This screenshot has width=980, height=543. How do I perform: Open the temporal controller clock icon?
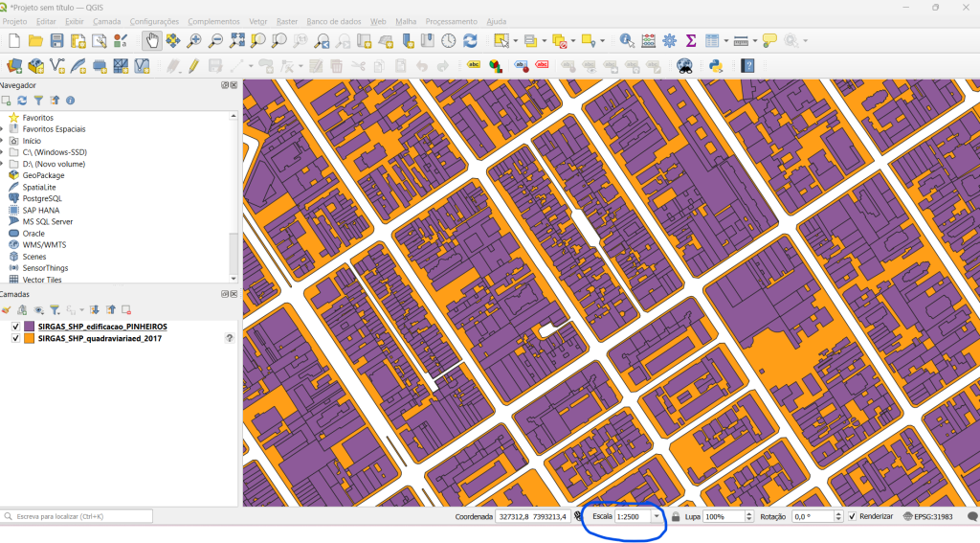coord(449,41)
